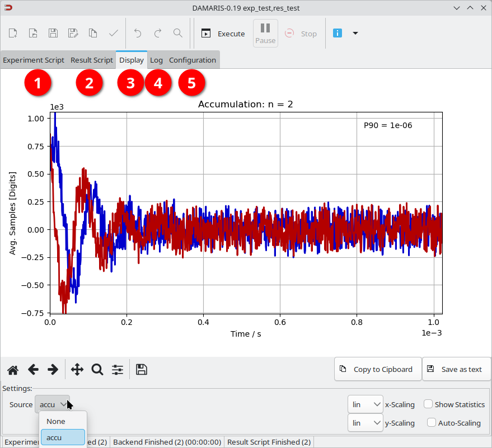Image resolution: width=492 pixels, height=448 pixels.
Task: Click the Accumulation: n = 2 plot title
Action: pos(245,105)
